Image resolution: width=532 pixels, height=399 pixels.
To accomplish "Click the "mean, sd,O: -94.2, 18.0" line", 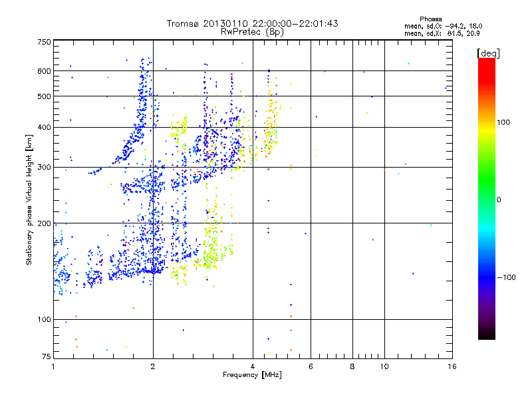I will tap(443, 26).
